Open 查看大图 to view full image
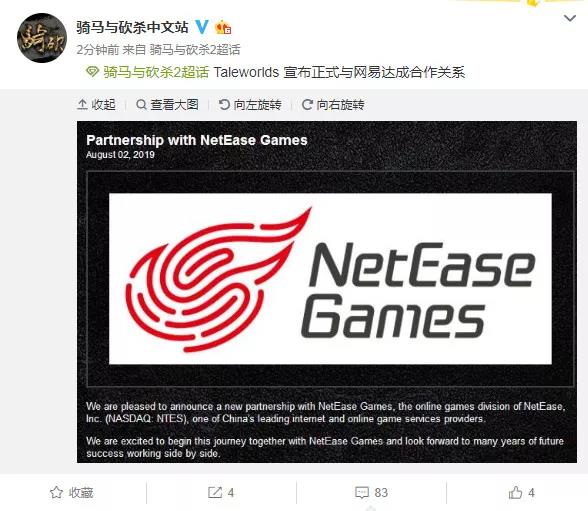588x511 pixels. (167, 105)
